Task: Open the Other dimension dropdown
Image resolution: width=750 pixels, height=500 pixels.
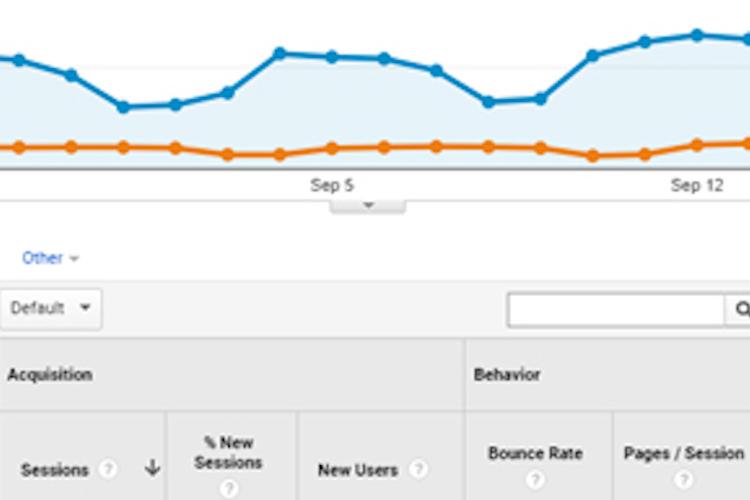Action: (50, 258)
